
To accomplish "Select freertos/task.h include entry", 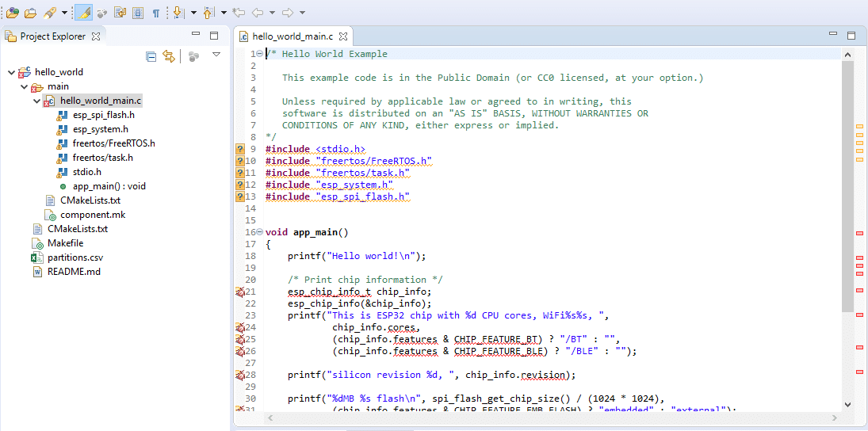I will point(102,158).
